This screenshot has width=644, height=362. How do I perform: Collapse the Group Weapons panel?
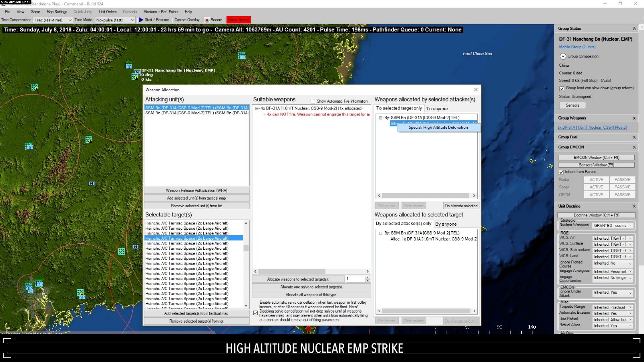click(634, 118)
